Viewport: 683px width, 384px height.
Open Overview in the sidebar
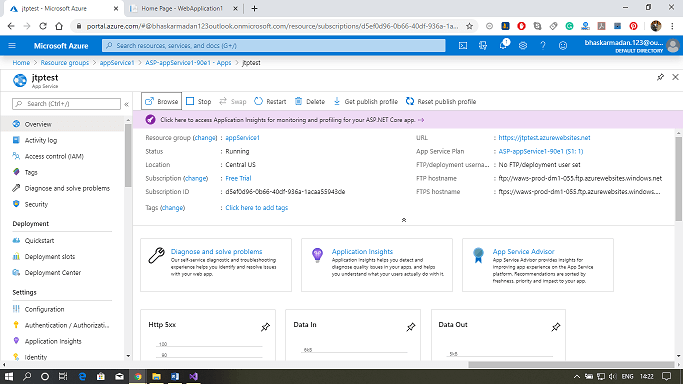pos(62,124)
